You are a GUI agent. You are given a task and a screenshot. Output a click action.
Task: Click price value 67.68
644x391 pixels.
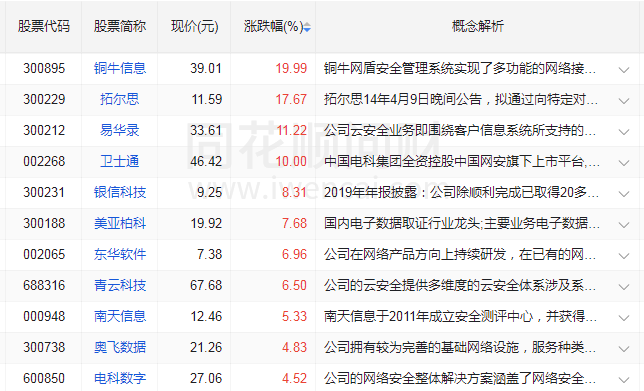(x=206, y=285)
